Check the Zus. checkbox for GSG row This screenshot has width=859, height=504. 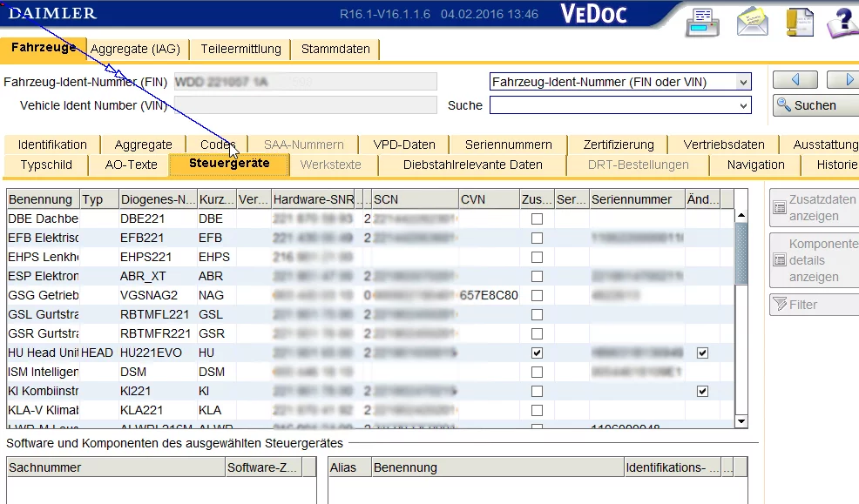tap(537, 296)
